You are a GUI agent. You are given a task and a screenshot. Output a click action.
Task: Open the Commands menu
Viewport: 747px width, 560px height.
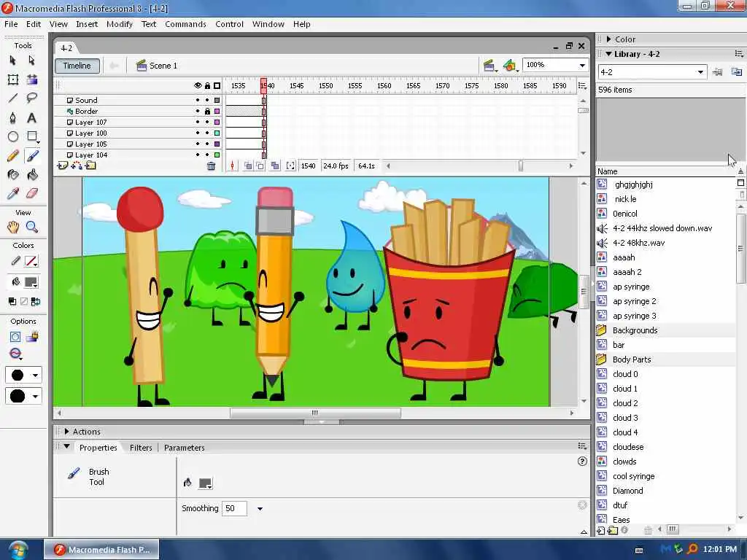coord(185,24)
